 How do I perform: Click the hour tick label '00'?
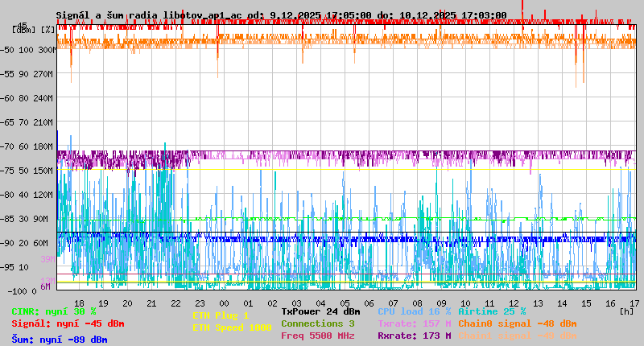click(x=225, y=303)
